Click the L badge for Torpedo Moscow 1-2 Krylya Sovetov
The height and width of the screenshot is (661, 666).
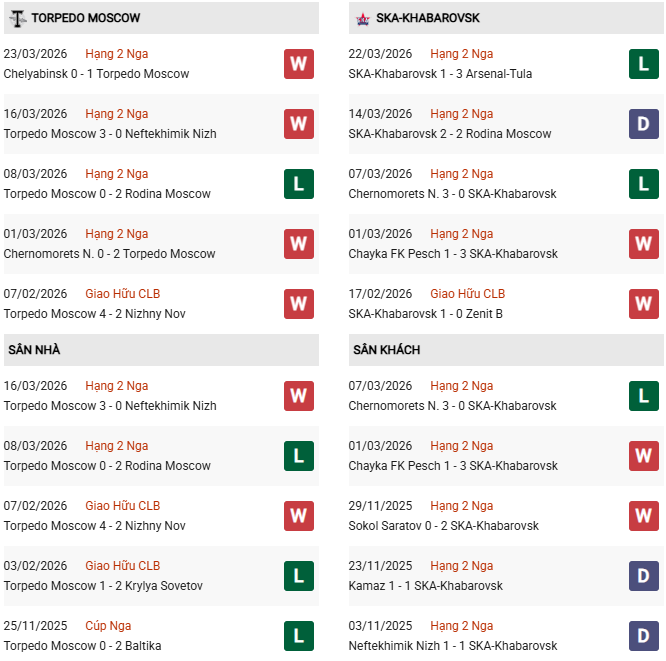(298, 576)
